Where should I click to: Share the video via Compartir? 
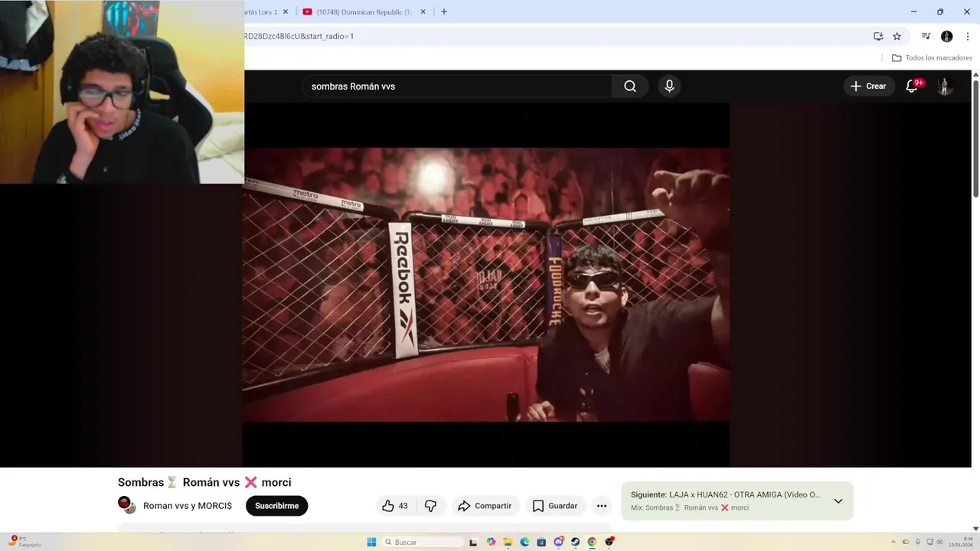[485, 506]
